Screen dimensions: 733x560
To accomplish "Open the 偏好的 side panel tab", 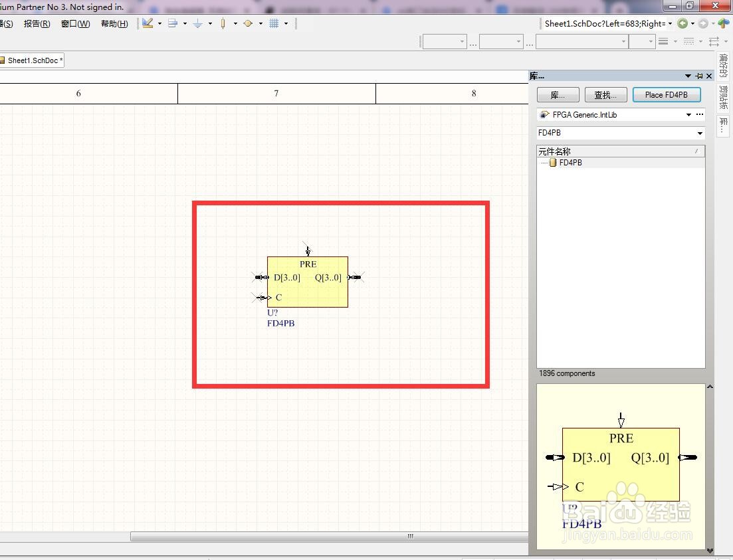I will (x=723, y=66).
